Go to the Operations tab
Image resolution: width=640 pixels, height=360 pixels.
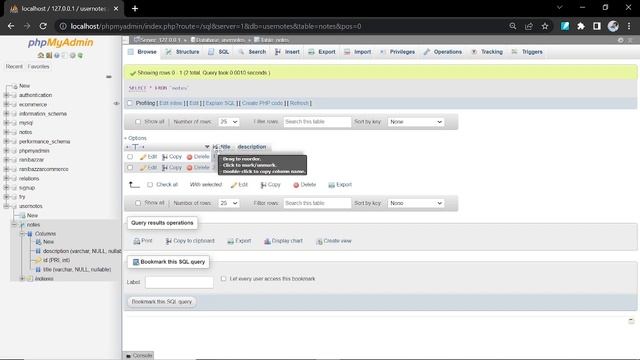point(443,52)
